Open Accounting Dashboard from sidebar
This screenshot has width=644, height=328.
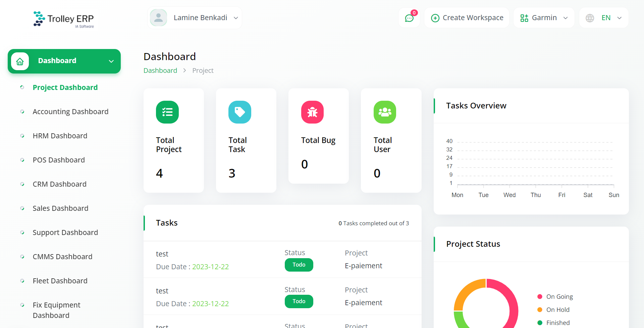coord(70,112)
